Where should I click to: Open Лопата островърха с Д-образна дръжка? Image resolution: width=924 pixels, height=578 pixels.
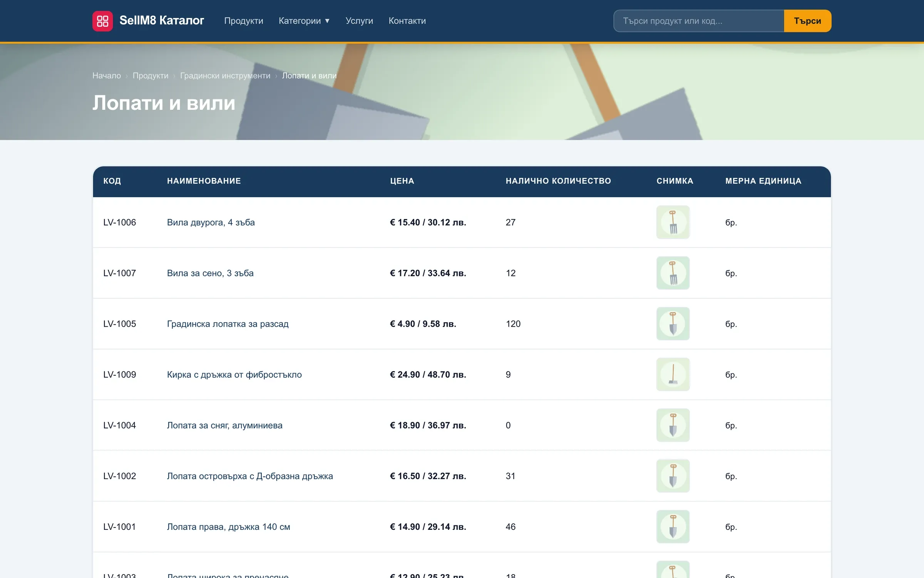coord(250,476)
